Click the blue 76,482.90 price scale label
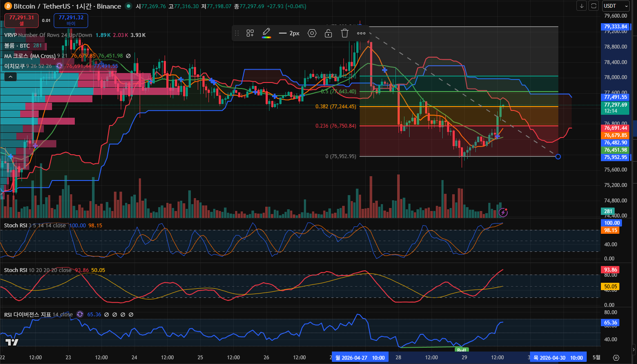This screenshot has height=364, width=637. point(616,143)
